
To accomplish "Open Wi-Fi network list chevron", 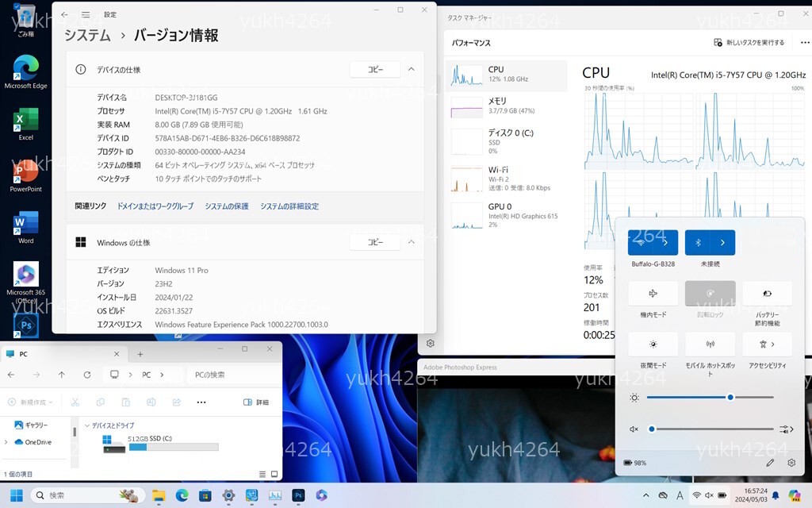I will (666, 243).
